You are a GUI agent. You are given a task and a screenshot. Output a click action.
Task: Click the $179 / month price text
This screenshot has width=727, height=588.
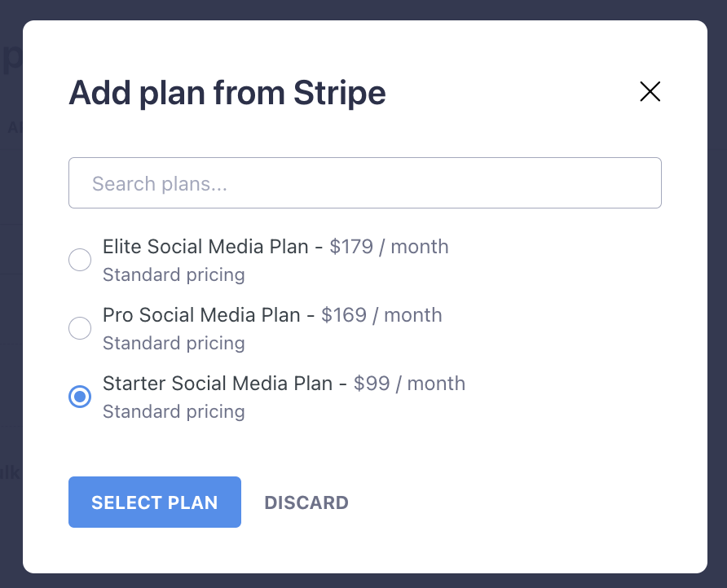[x=389, y=247]
